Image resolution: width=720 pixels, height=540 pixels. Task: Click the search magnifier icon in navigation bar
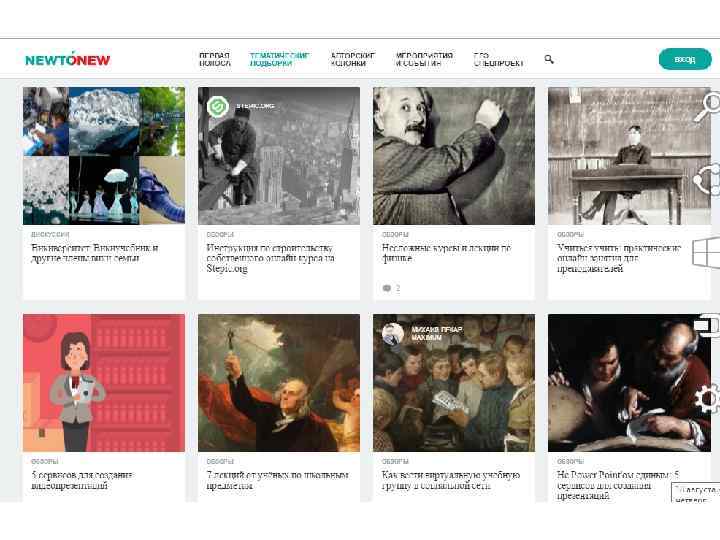pyautogui.click(x=549, y=59)
